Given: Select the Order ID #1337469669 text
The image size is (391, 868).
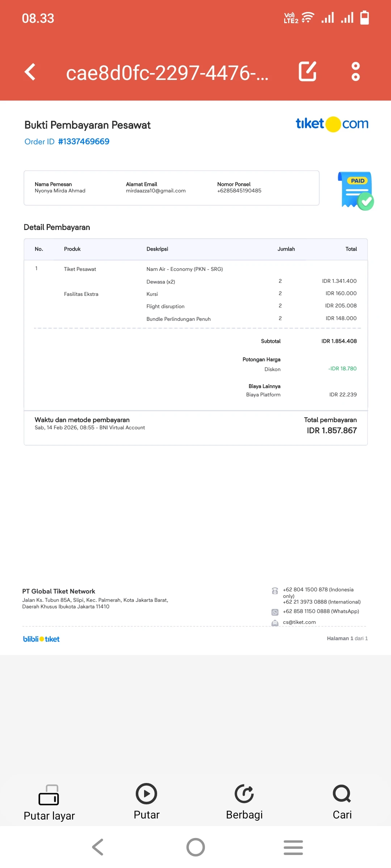Looking at the screenshot, I should click(x=67, y=141).
